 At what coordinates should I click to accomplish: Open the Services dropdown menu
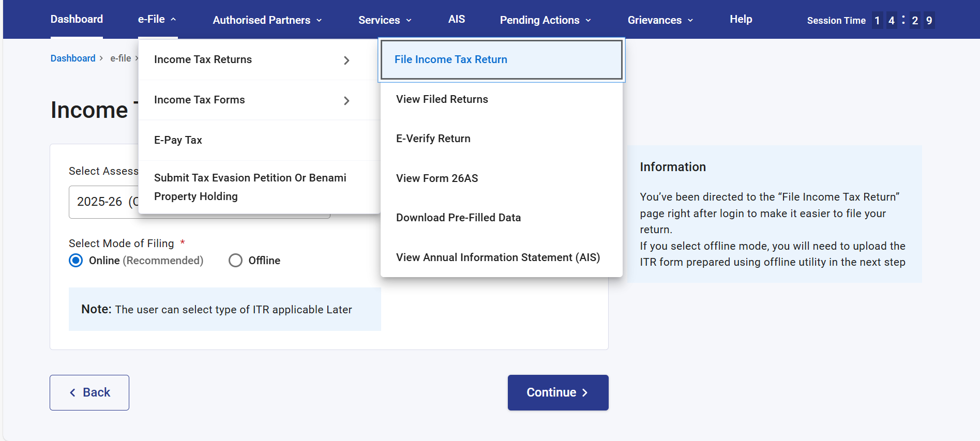click(385, 20)
